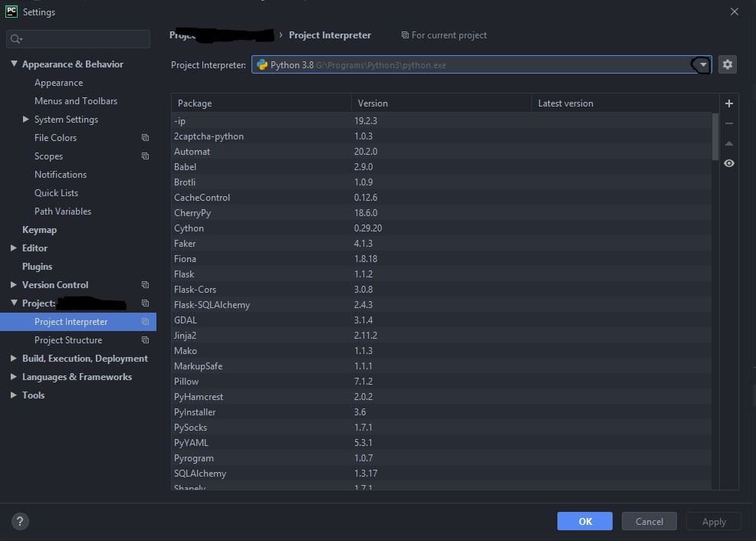
Task: Select the SQLAlchemy package row
Action: coord(441,474)
